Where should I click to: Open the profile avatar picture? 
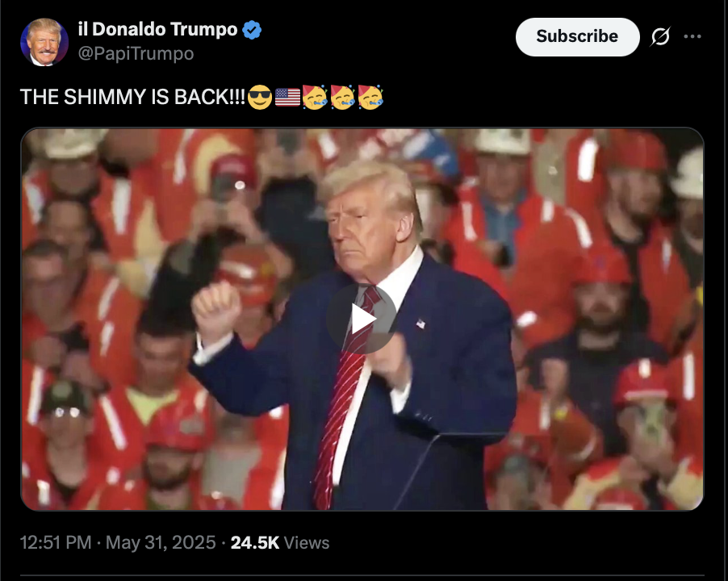(x=44, y=42)
